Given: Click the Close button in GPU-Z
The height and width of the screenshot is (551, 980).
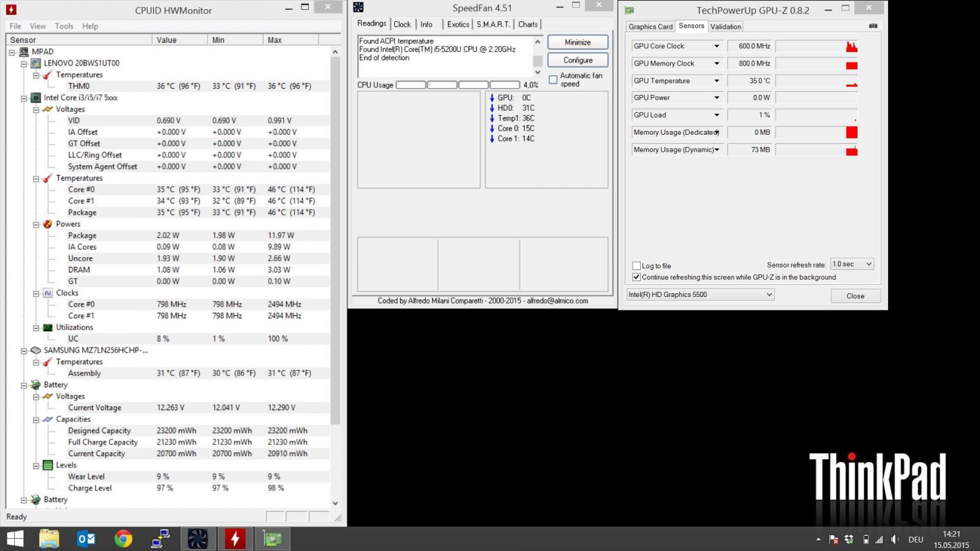Looking at the screenshot, I should click(x=856, y=296).
